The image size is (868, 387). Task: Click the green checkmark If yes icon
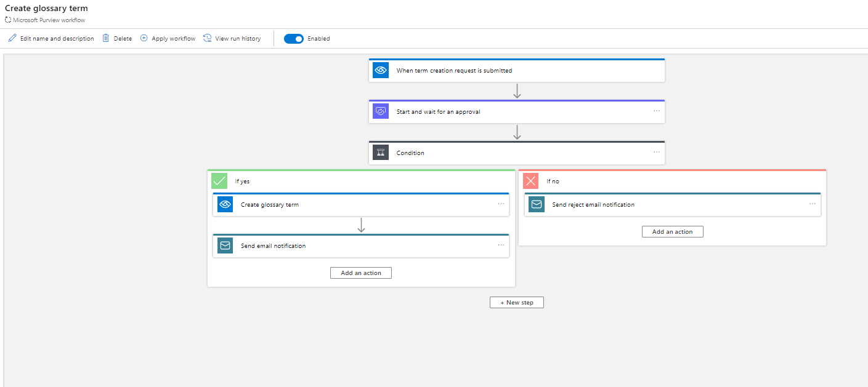[x=219, y=181]
